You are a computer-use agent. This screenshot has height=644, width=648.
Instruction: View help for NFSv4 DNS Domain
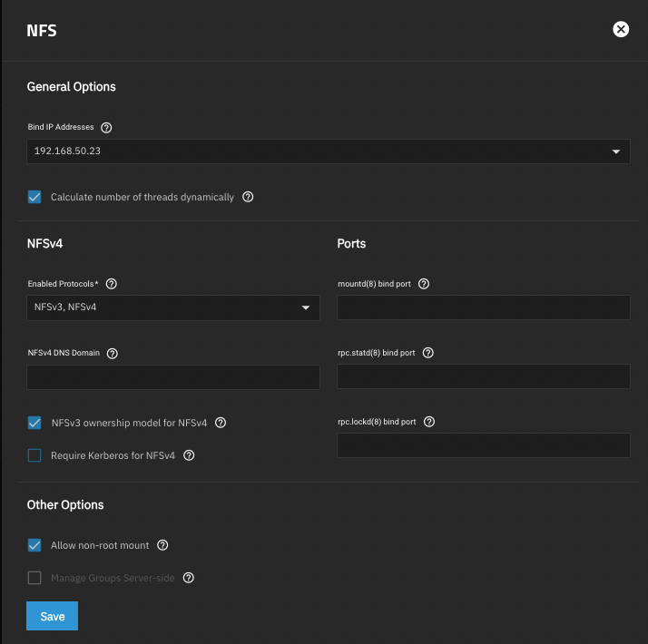(112, 354)
